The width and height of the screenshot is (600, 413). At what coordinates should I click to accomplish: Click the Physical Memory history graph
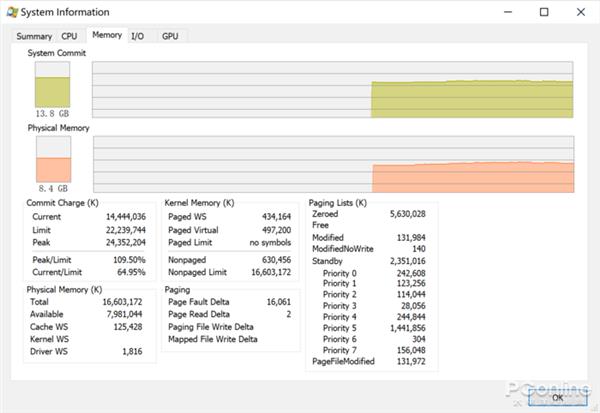333,164
